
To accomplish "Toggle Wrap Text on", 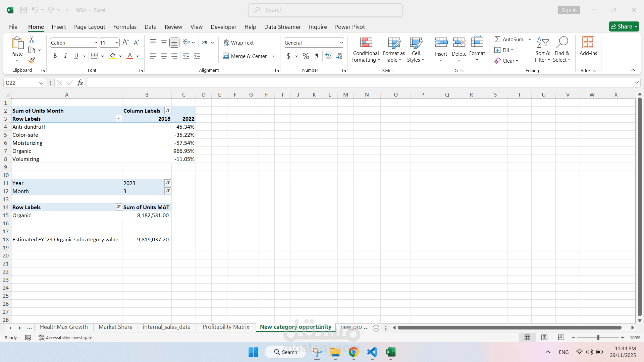I will pos(238,43).
